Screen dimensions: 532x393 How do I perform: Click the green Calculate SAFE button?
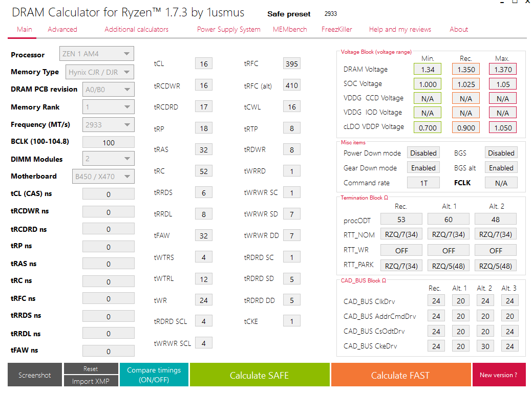(260, 375)
